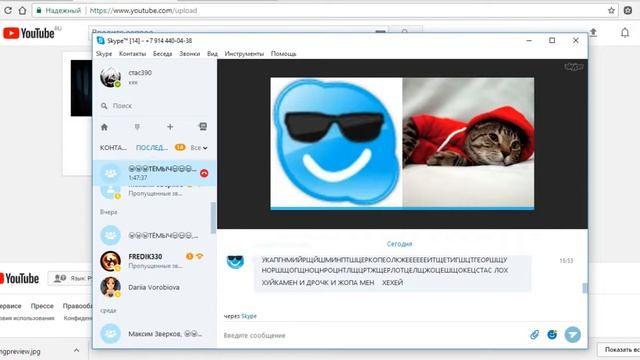Open the Skype menu in menu bar

pyautogui.click(x=104, y=53)
